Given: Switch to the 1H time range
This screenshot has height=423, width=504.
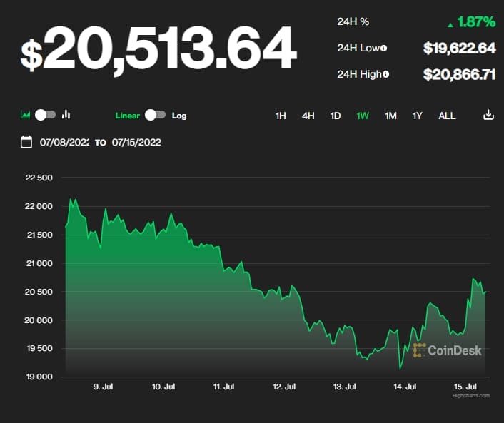Looking at the screenshot, I should click(x=281, y=116).
